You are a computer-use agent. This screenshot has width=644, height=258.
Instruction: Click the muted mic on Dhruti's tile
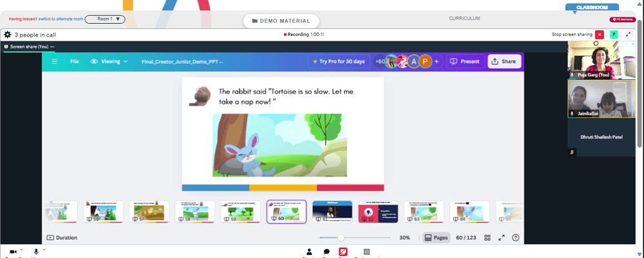pyautogui.click(x=572, y=152)
